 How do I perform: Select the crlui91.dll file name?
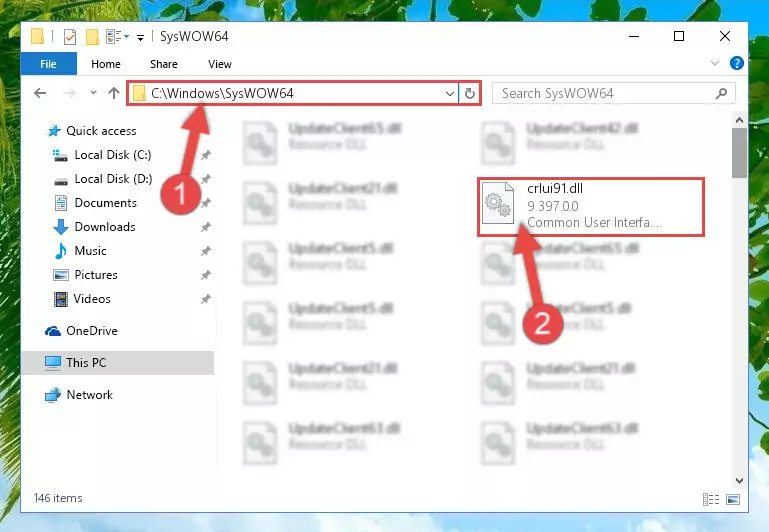(x=555, y=189)
